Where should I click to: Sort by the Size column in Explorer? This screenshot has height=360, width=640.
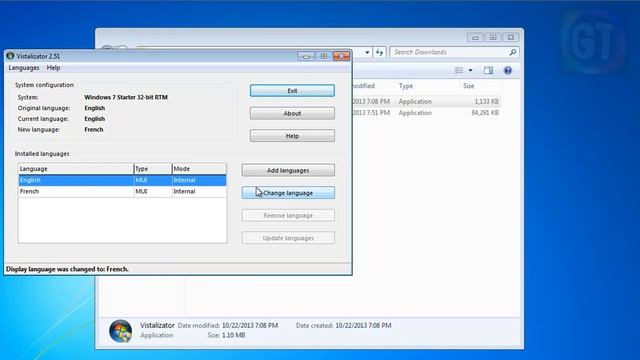point(469,86)
